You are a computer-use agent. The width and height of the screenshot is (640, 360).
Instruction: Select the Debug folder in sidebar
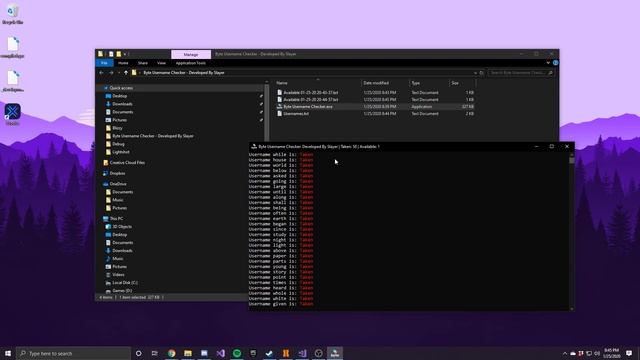[118, 144]
